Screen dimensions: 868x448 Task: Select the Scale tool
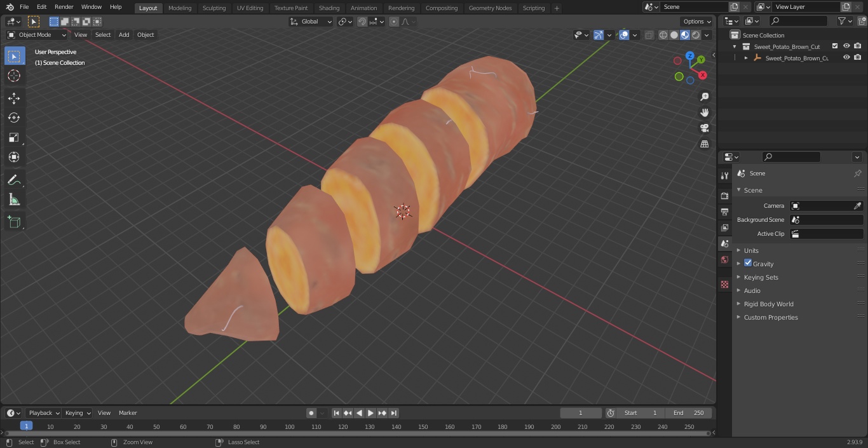pyautogui.click(x=14, y=137)
